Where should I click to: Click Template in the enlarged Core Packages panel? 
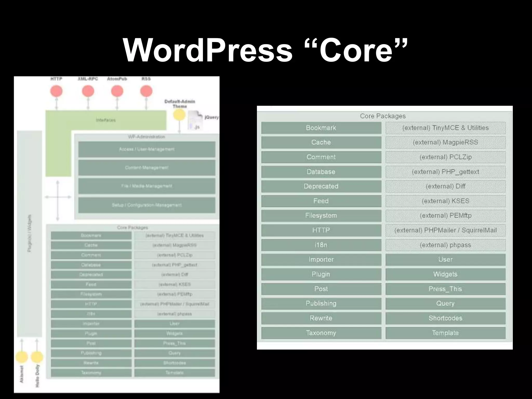tap(445, 333)
